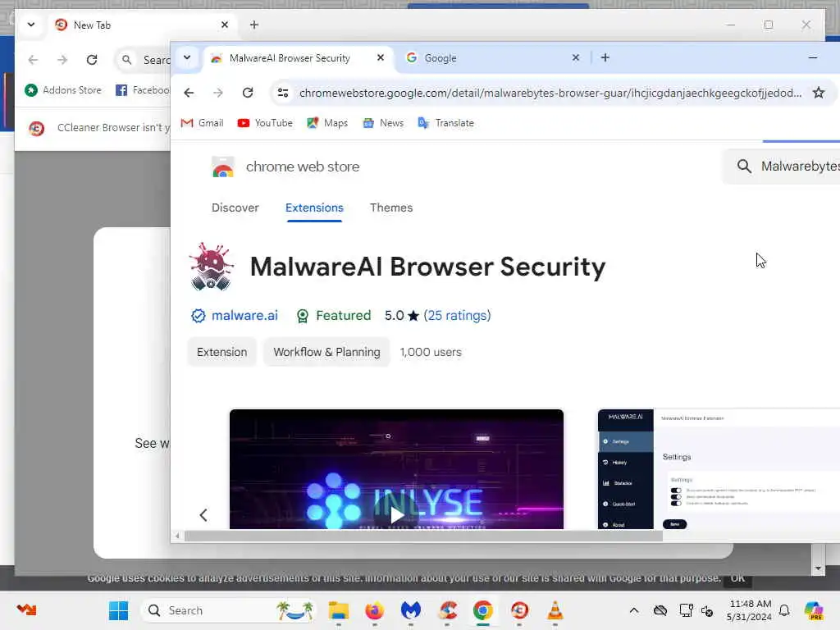Go back in the Chrome window
This screenshot has width=840, height=630.
(x=189, y=93)
